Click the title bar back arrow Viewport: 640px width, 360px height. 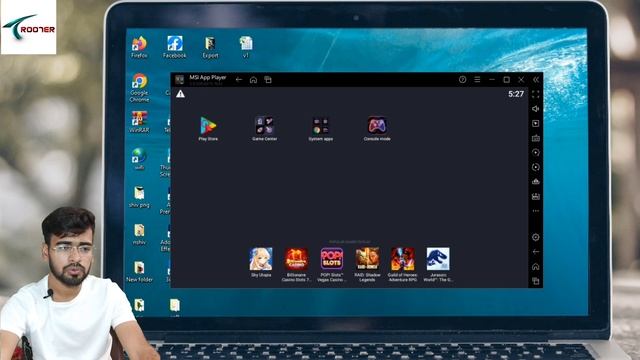tap(239, 80)
